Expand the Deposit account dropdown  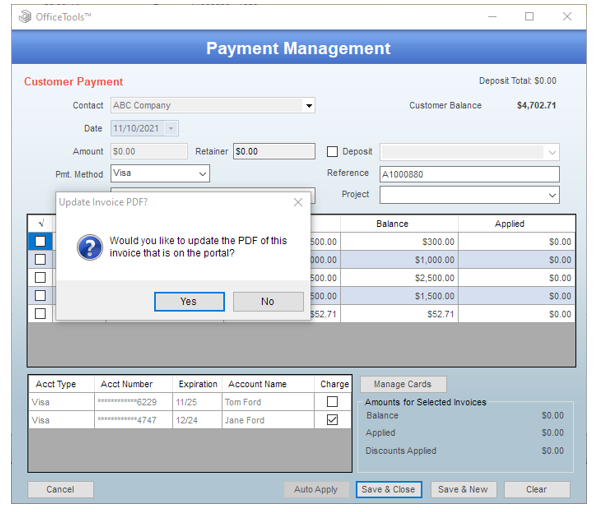click(x=552, y=152)
